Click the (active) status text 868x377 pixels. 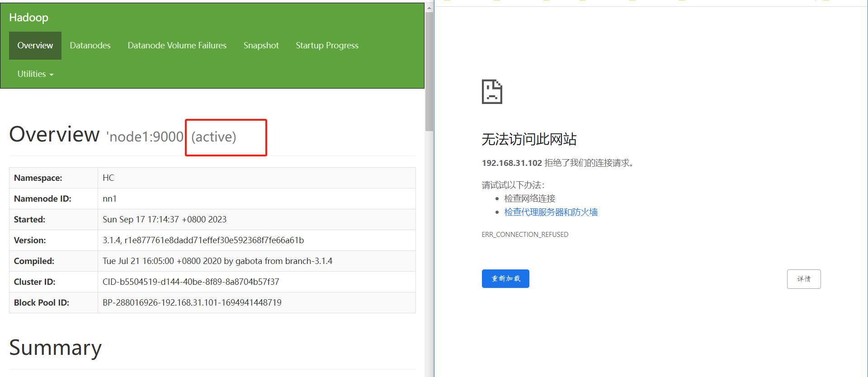[x=213, y=137]
